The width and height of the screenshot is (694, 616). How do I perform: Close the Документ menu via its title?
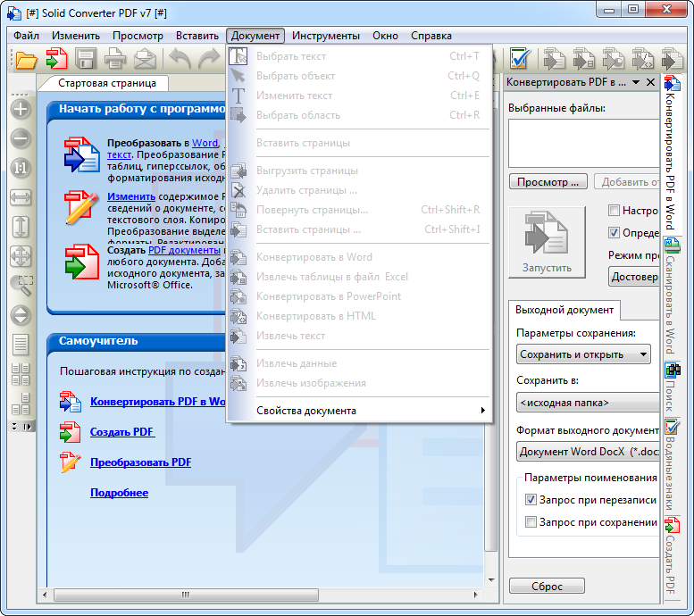point(255,36)
